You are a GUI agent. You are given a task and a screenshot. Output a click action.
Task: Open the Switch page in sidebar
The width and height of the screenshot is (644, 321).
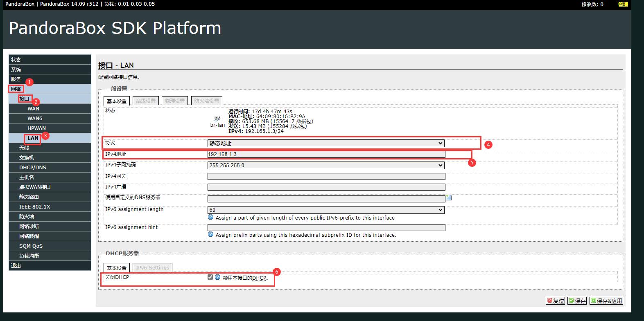click(50, 158)
